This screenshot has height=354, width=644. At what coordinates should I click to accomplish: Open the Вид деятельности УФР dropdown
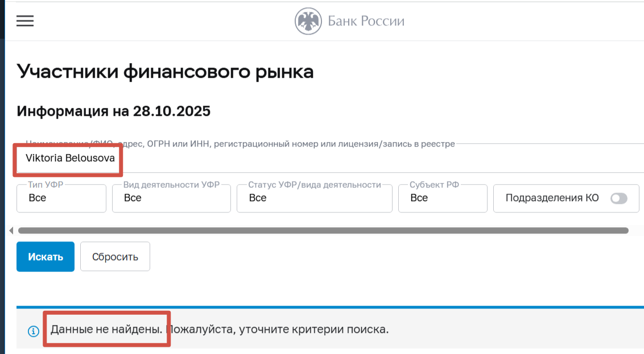pyautogui.click(x=171, y=198)
